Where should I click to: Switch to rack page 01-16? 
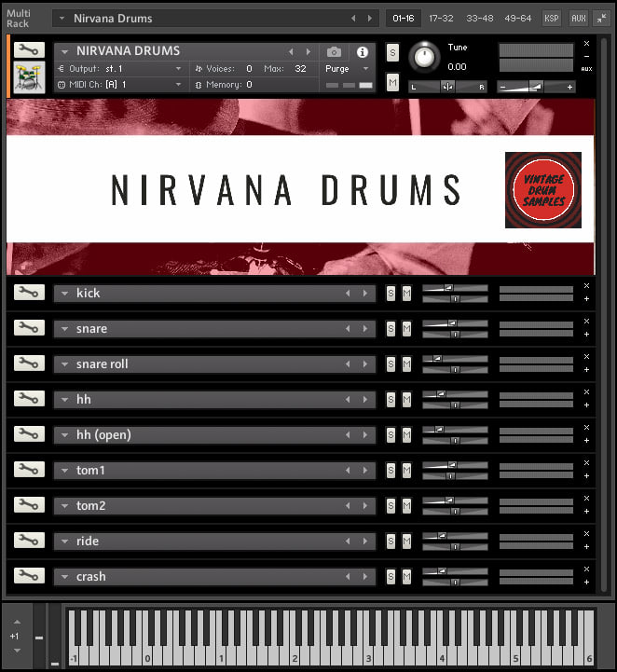(x=404, y=19)
